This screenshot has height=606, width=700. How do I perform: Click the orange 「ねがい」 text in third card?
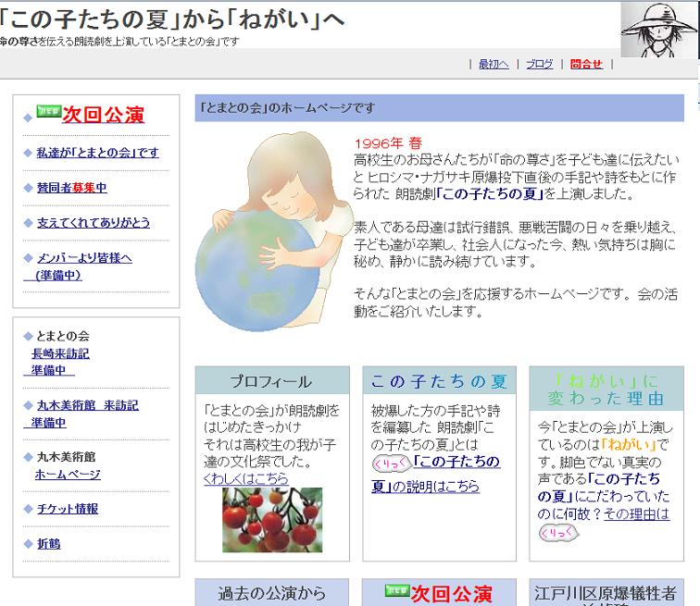[629, 445]
